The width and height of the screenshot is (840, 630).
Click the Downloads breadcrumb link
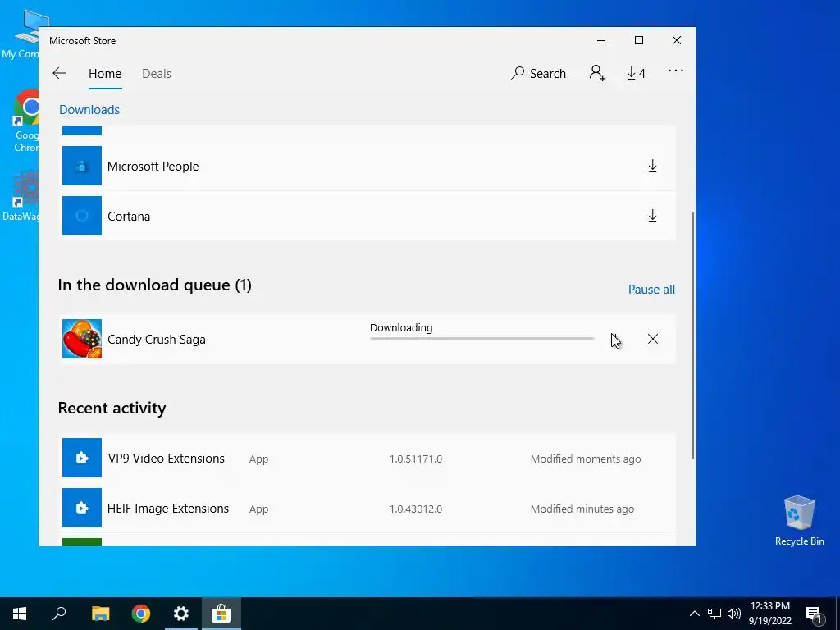89,110
